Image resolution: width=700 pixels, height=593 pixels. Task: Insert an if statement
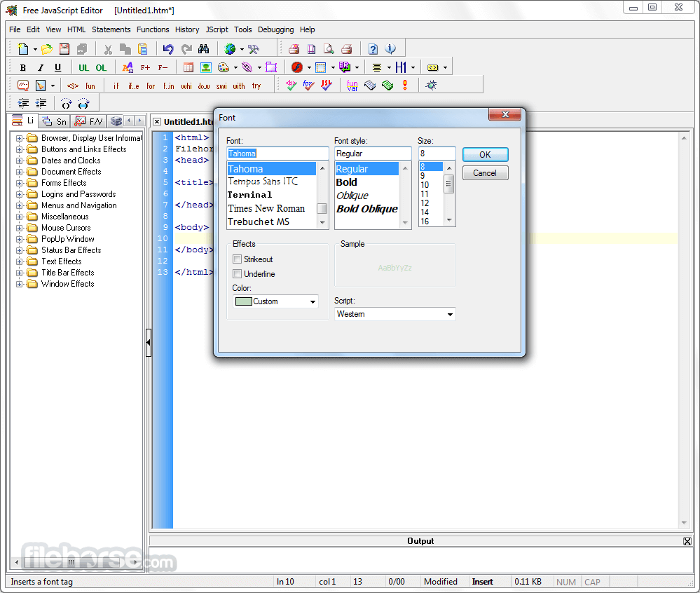(x=116, y=86)
